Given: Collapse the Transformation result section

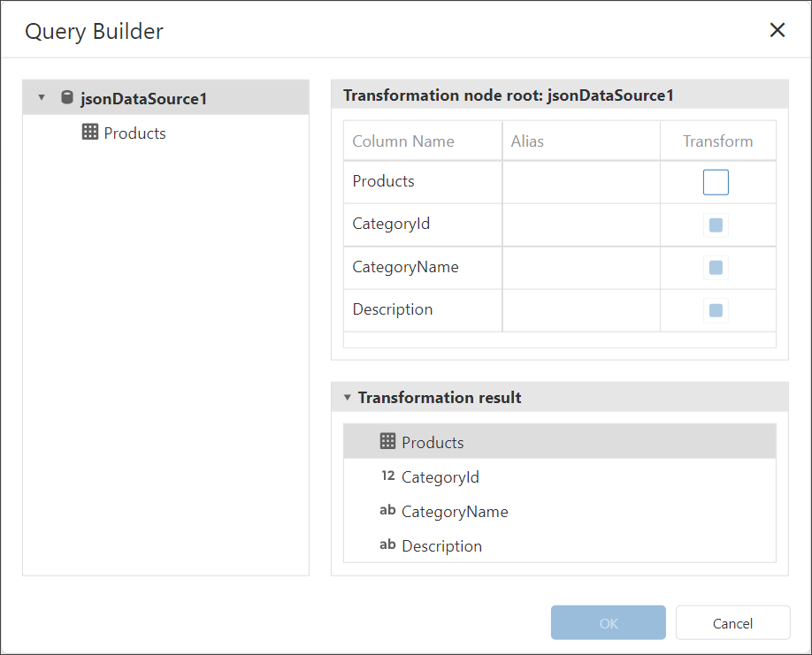Looking at the screenshot, I should (348, 398).
